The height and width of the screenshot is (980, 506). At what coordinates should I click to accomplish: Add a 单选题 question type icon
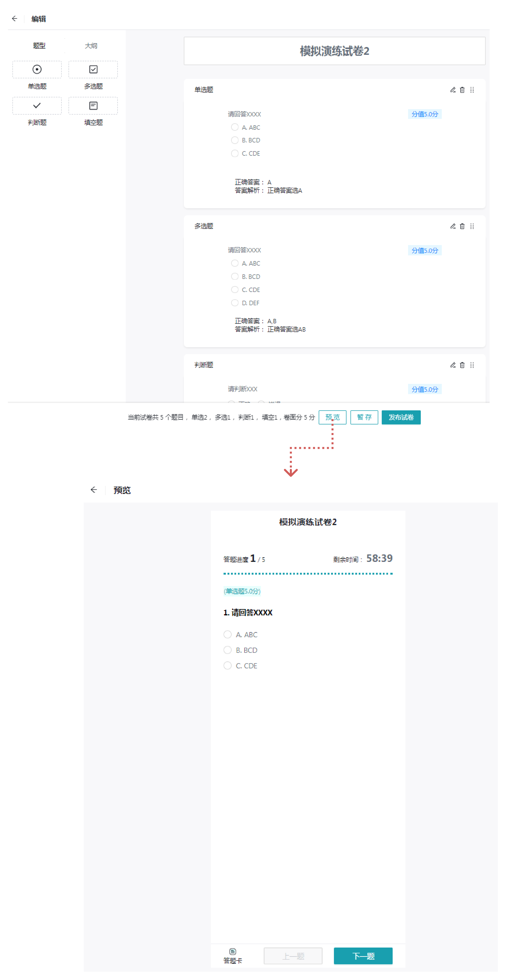pyautogui.click(x=37, y=69)
